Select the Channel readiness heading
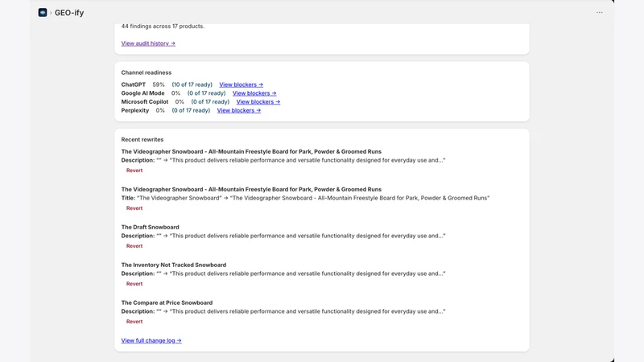The image size is (644, 362). 147,72
